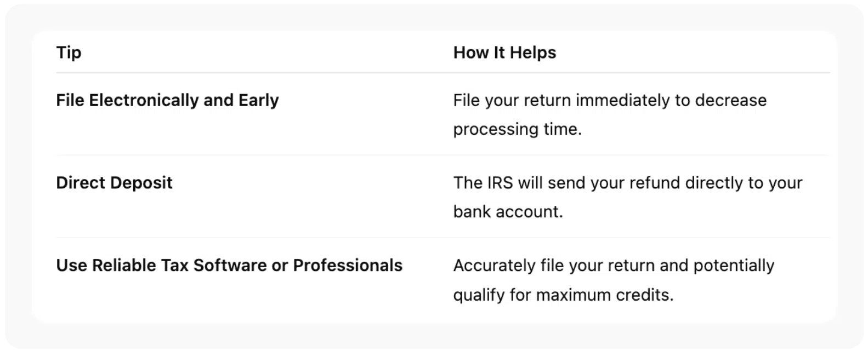Select "Use Reliable Tax Software or Professionals" tip
The width and height of the screenshot is (868, 351).
(229, 266)
